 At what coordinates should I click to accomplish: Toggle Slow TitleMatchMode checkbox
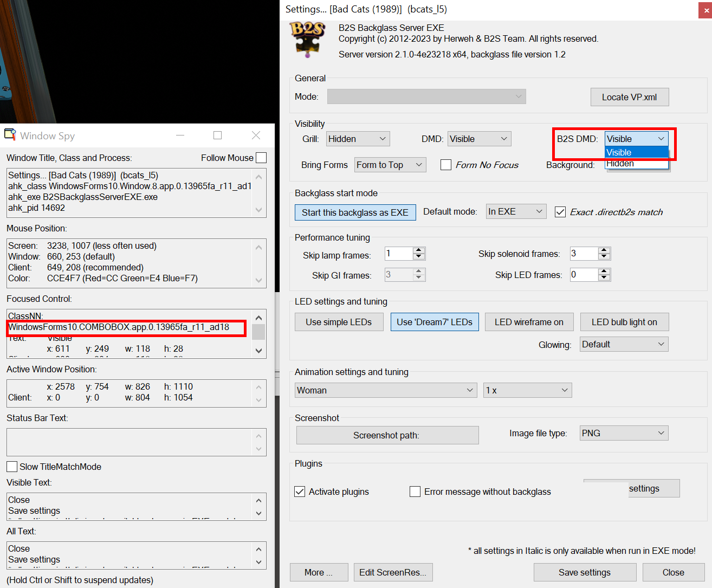tap(12, 467)
